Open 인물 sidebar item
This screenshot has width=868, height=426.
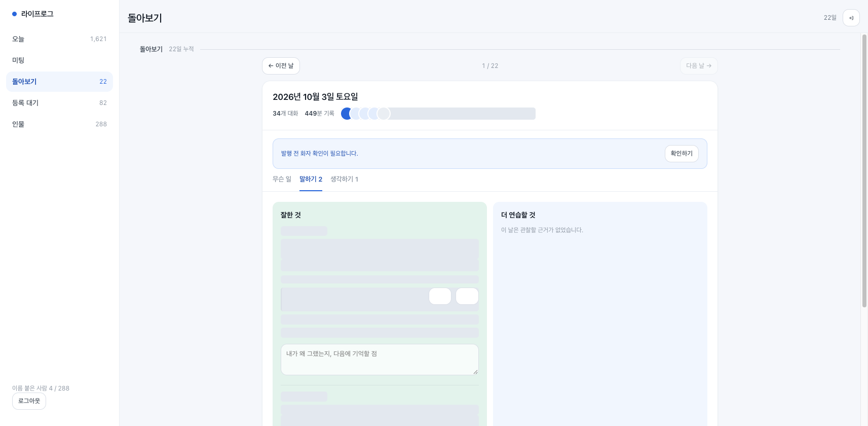point(59,124)
